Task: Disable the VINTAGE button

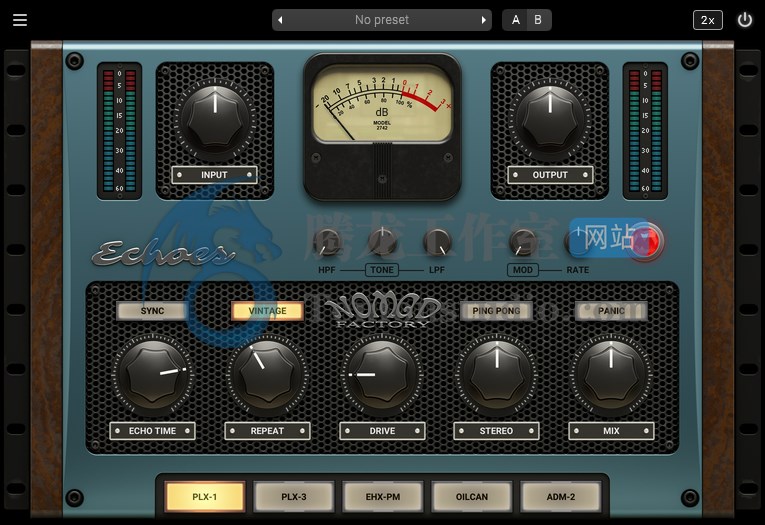Action: click(267, 311)
